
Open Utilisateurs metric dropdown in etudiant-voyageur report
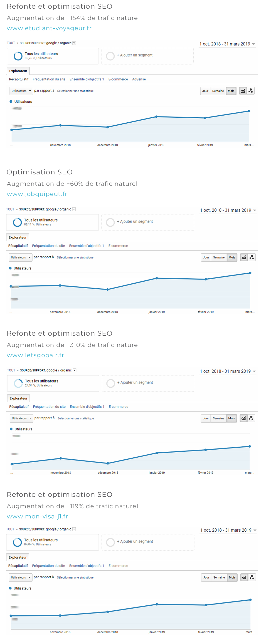[21, 91]
